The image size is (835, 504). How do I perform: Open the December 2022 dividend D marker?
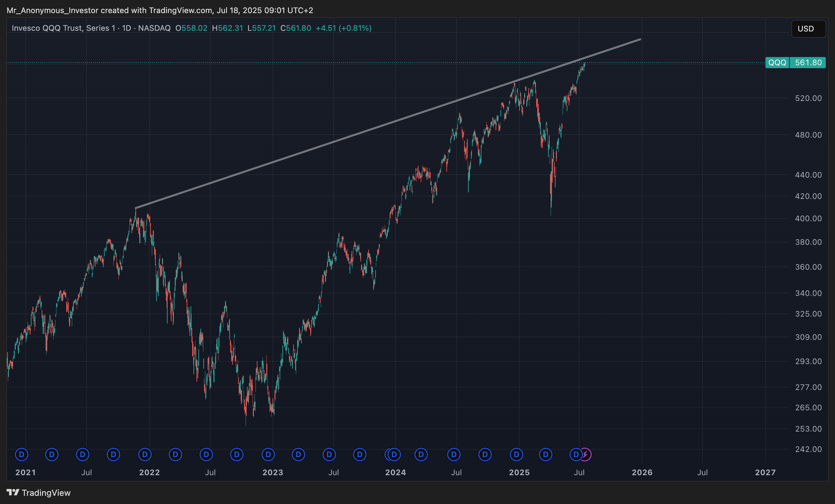(x=268, y=455)
